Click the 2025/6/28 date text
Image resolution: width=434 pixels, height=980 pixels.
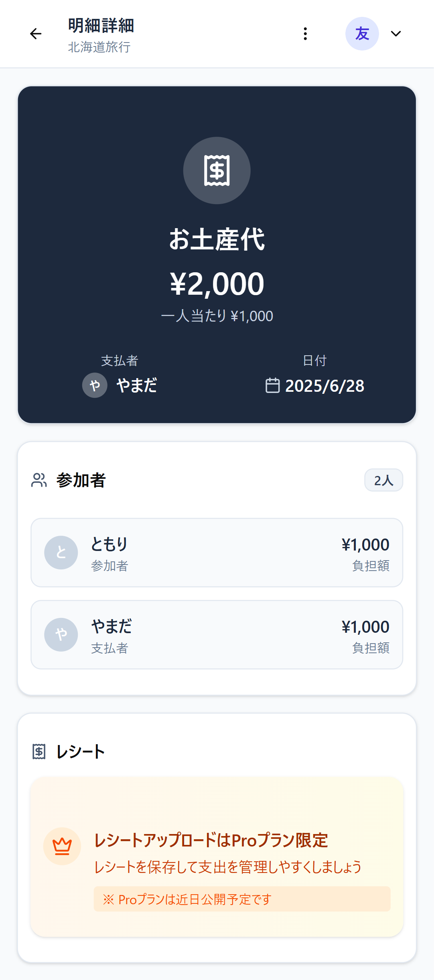pyautogui.click(x=324, y=386)
